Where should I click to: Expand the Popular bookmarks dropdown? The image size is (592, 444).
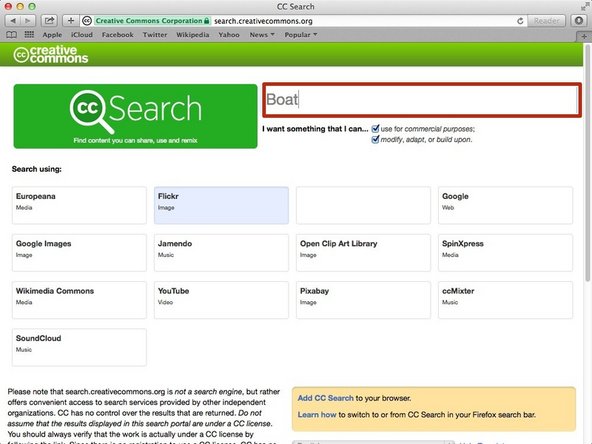(301, 35)
